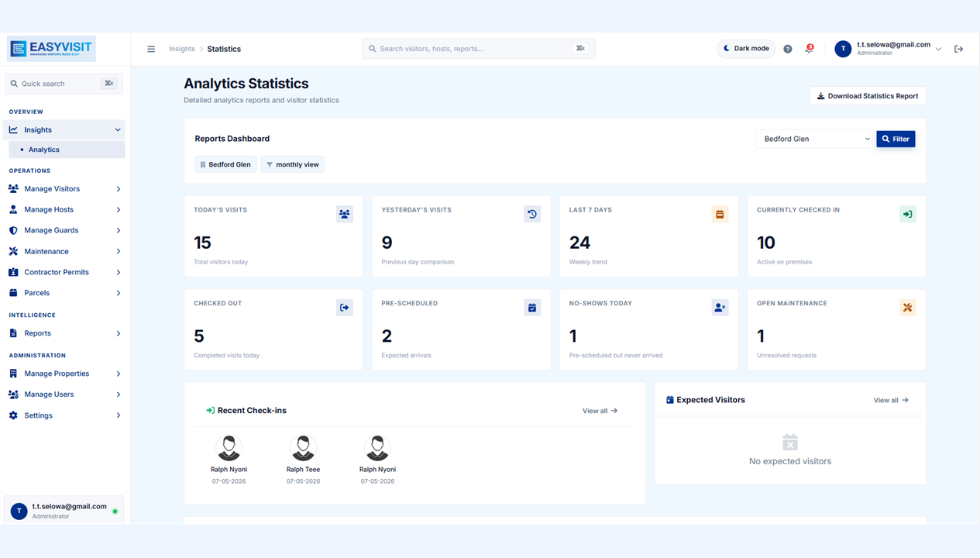Expand Maintenance chevron
980x558 pixels.
[x=118, y=251]
